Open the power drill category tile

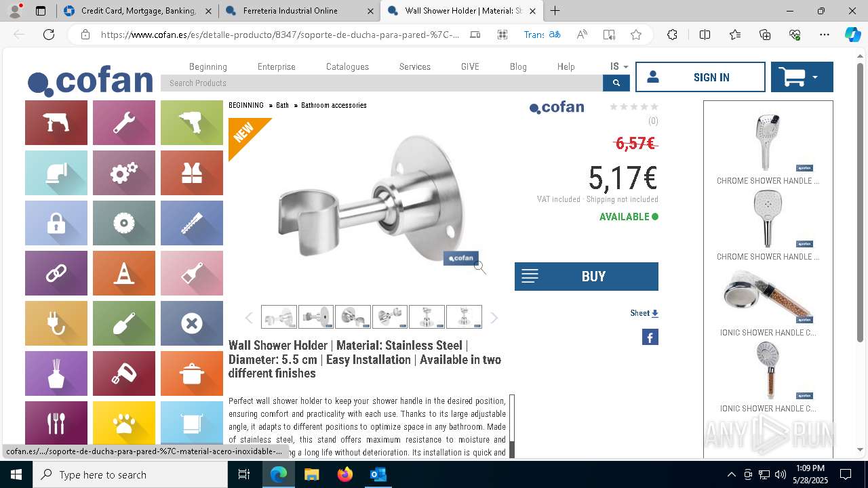56,123
